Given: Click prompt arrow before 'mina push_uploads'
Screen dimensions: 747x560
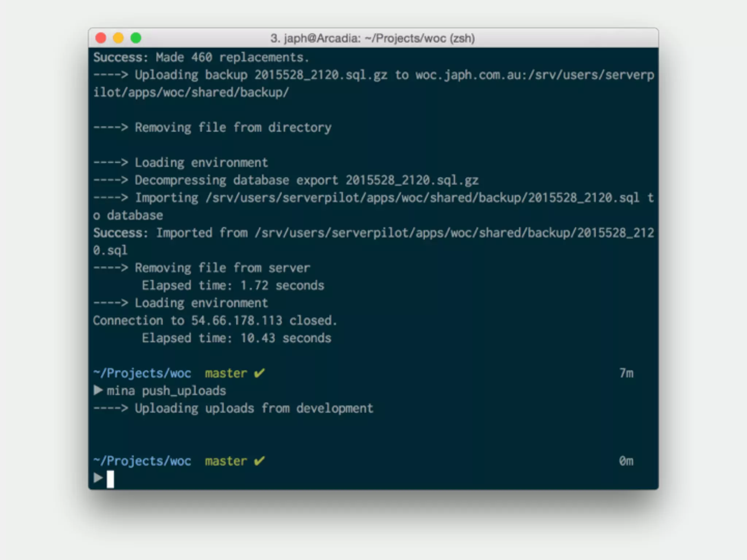Looking at the screenshot, I should click(x=98, y=390).
